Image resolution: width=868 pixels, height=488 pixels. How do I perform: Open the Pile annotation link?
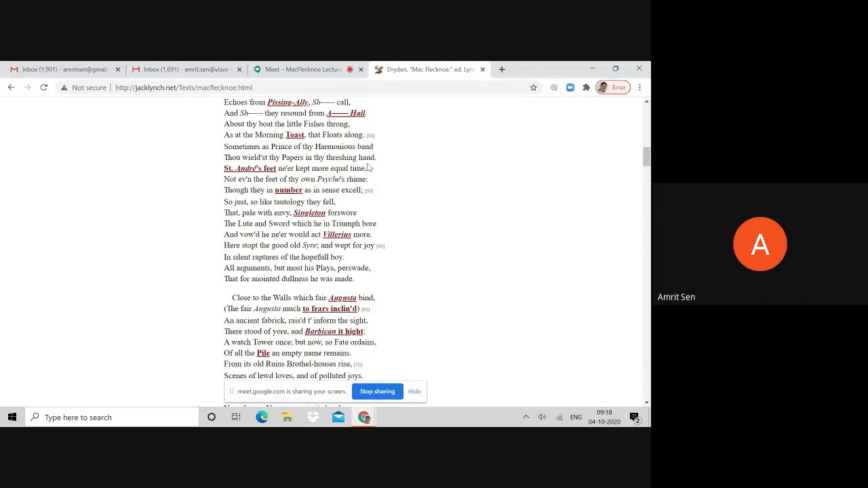point(263,353)
